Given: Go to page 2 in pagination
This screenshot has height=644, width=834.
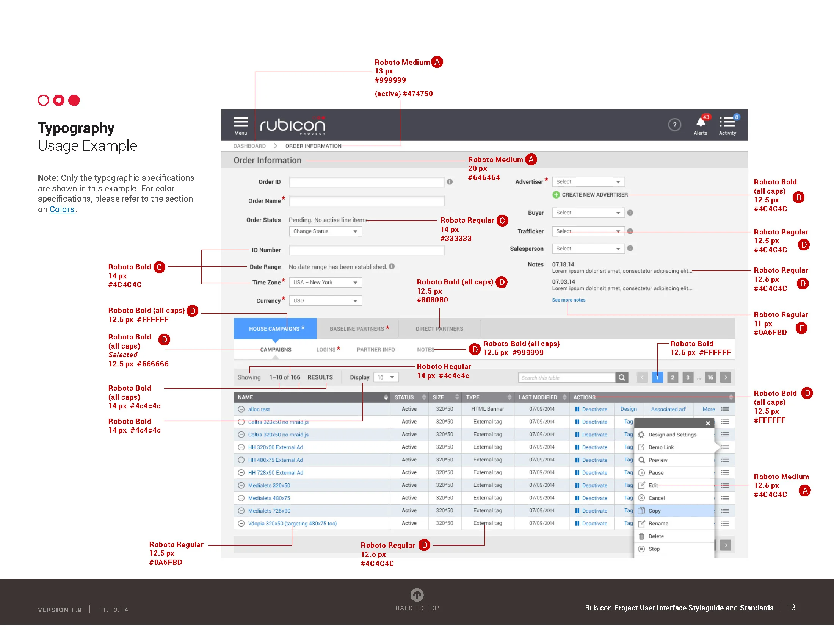Looking at the screenshot, I should click(x=673, y=378).
